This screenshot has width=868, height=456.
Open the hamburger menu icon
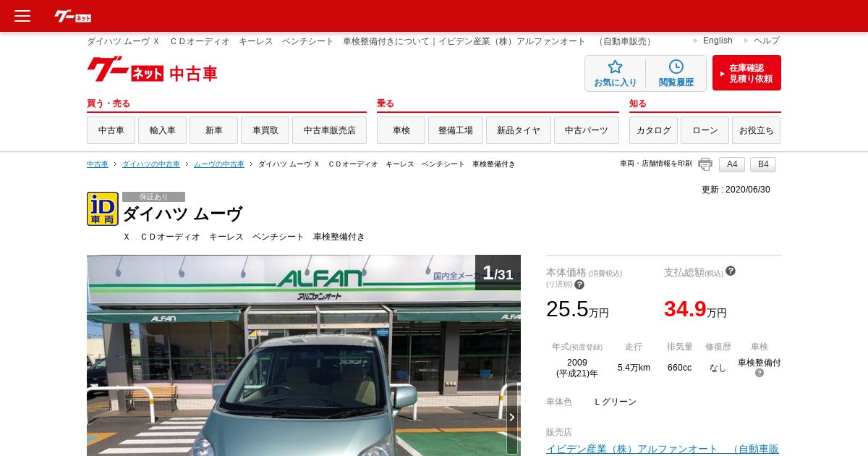pos(22,16)
